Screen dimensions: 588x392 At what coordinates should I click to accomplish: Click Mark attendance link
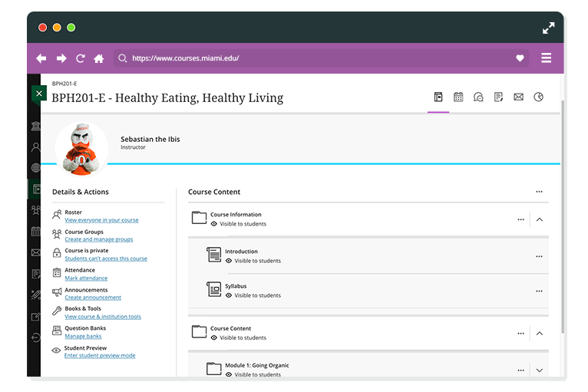pos(86,278)
